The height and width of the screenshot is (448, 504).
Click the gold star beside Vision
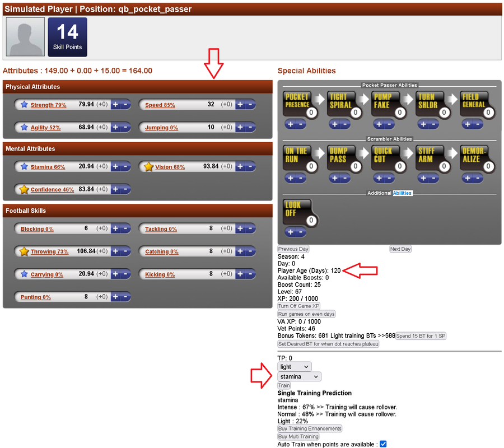tap(148, 166)
